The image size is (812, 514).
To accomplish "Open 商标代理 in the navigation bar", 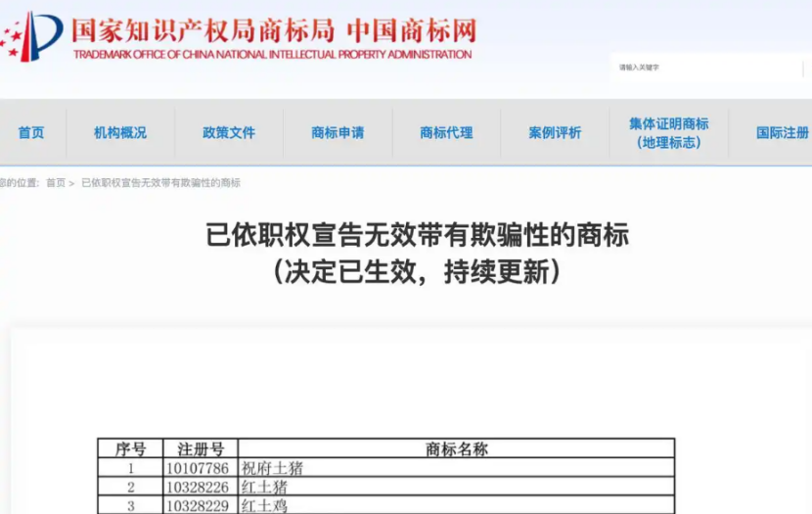I will 446,133.
